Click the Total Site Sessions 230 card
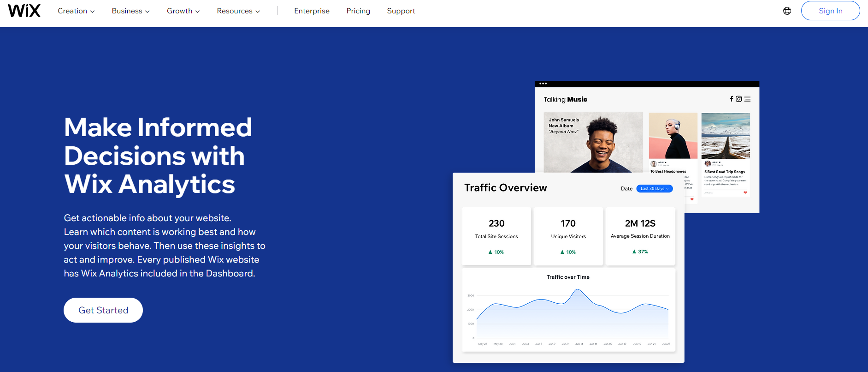 [x=496, y=236]
